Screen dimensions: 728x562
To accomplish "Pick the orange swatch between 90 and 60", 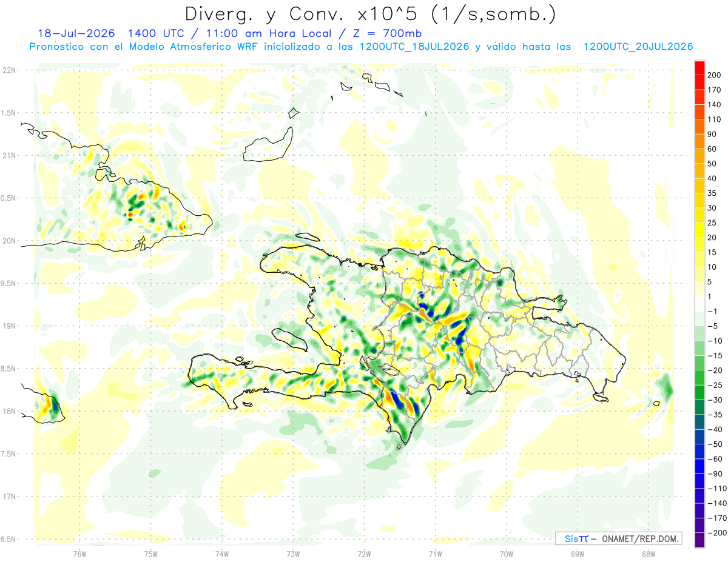I will coord(700,142).
